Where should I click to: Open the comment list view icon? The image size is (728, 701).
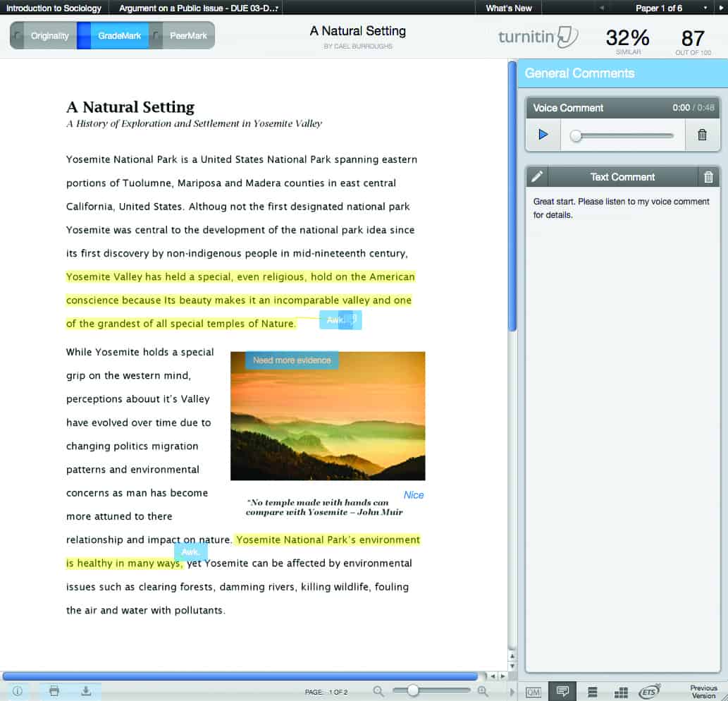pos(592,692)
